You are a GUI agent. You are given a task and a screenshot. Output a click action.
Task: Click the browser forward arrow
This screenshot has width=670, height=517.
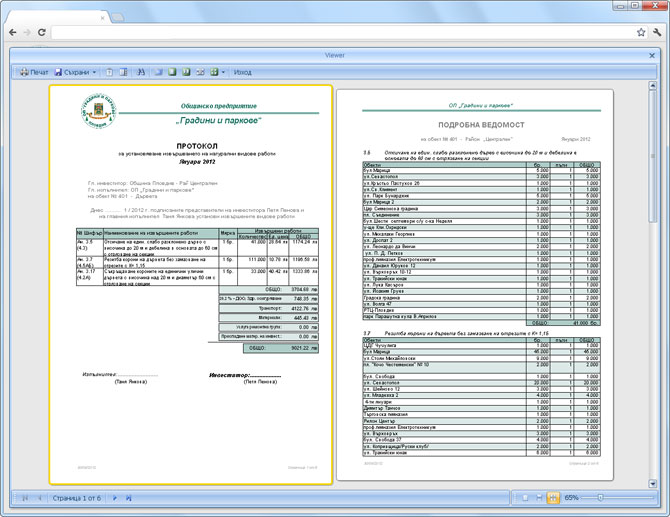click(x=27, y=32)
